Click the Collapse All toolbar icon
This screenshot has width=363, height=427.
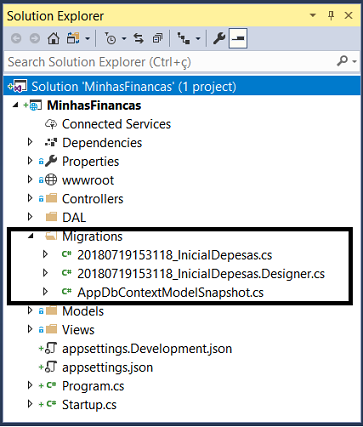click(x=157, y=39)
